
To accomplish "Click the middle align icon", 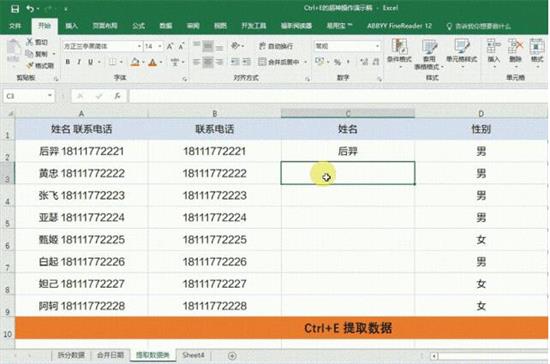I will [208, 46].
